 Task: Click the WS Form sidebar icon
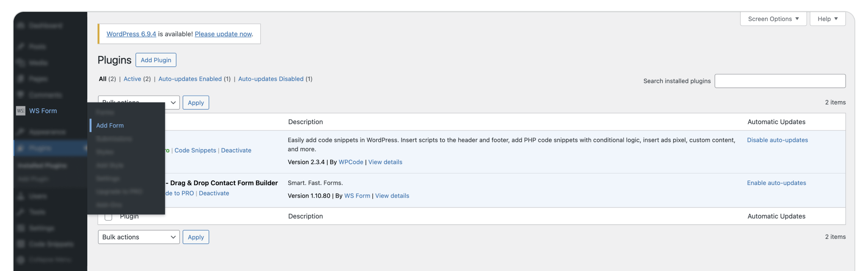(20, 111)
